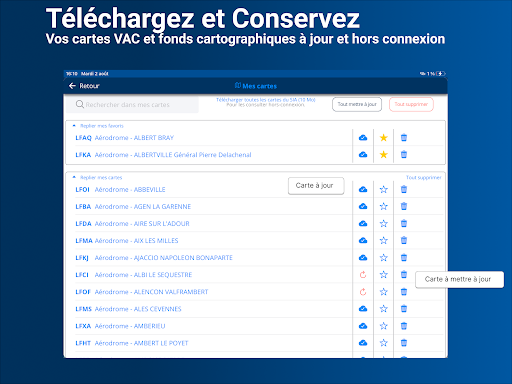Click the cloud icon for LFMS Ales Cevennes
512x384 pixels.
pos(363,309)
